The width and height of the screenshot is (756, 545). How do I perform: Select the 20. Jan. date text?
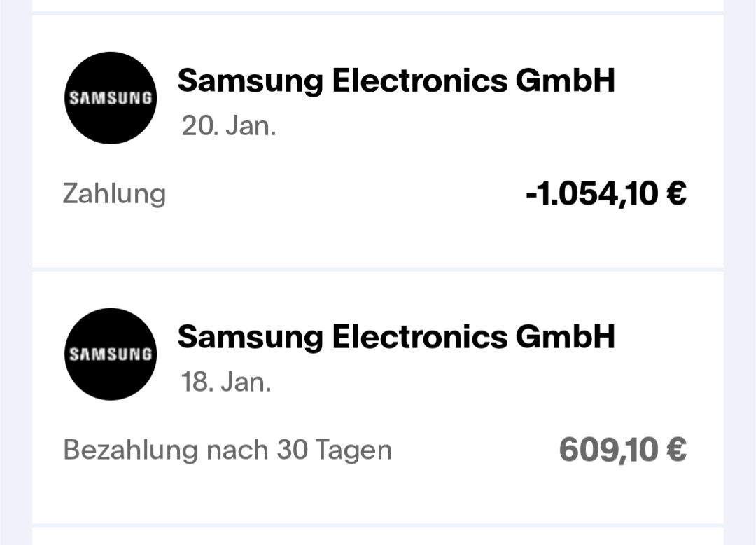(228, 125)
